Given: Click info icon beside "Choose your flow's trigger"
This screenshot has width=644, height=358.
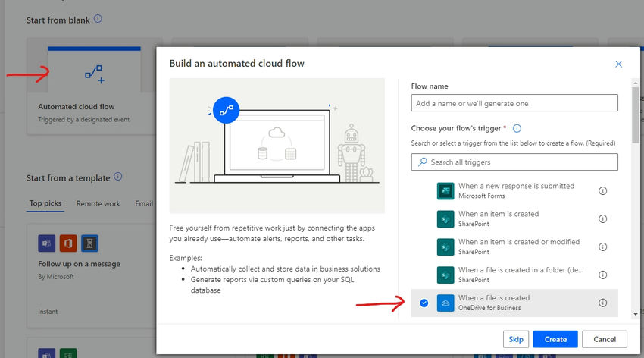Looking at the screenshot, I should [517, 129].
